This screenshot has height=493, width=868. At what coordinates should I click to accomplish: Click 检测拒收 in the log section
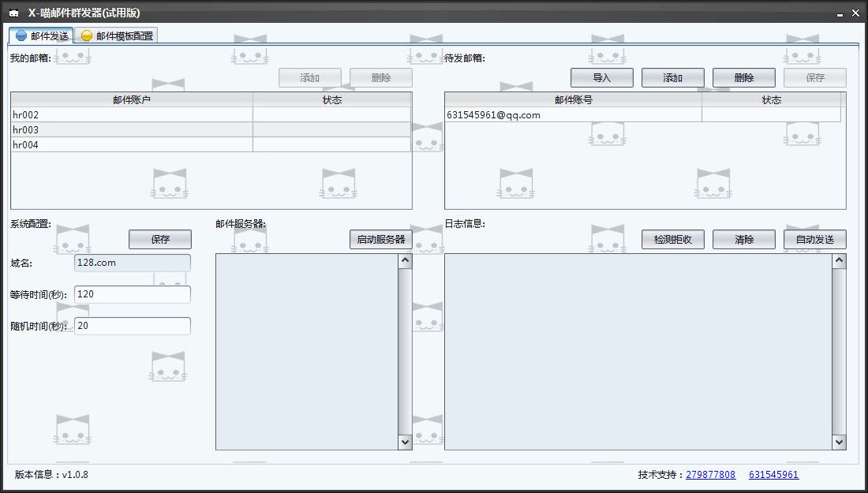click(672, 239)
